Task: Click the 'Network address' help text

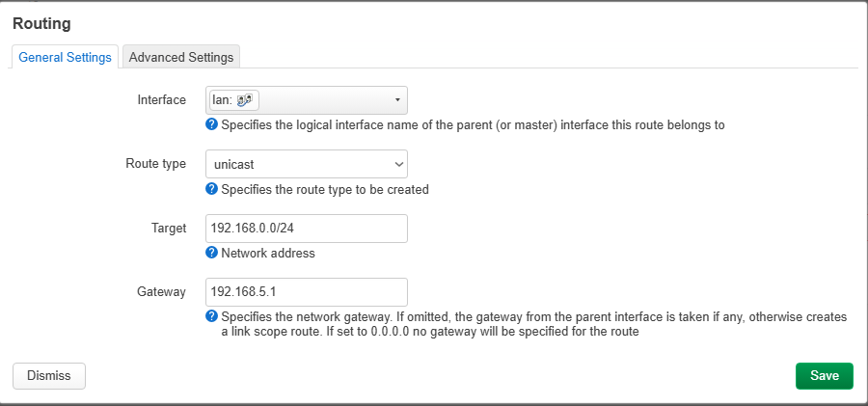Action: (268, 254)
